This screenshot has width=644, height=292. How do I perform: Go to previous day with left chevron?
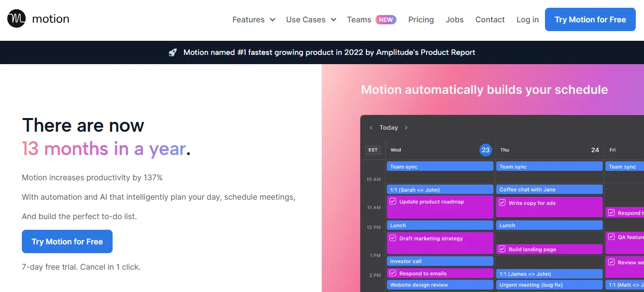pyautogui.click(x=371, y=128)
